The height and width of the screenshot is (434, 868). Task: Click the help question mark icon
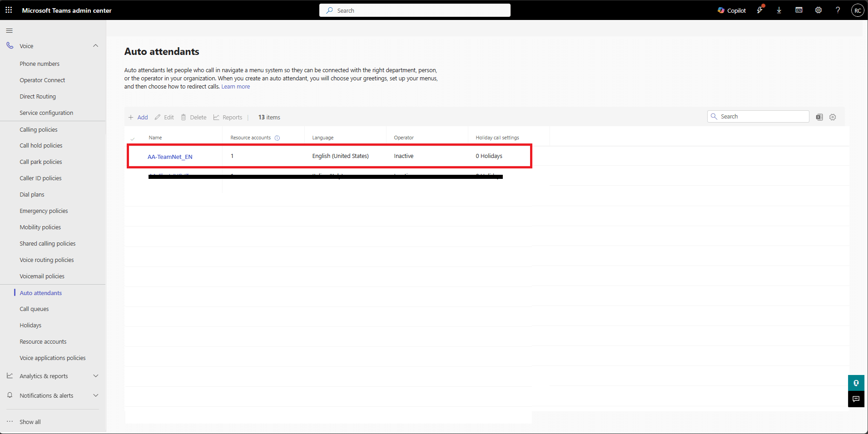838,10
